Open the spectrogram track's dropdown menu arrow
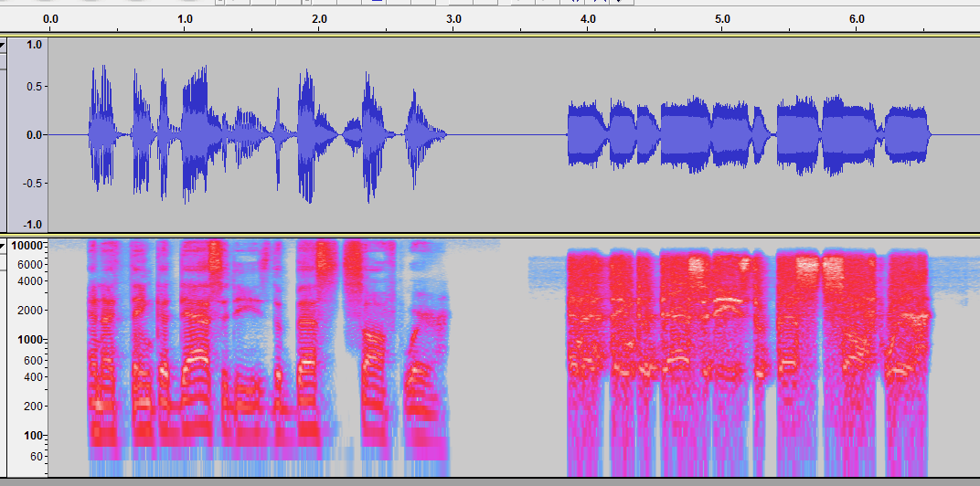 (x=3, y=246)
